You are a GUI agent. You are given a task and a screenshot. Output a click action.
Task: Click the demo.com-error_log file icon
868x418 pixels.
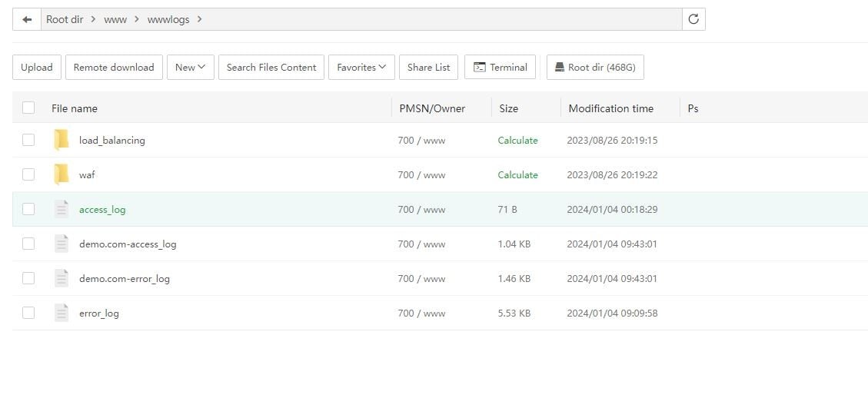62,278
